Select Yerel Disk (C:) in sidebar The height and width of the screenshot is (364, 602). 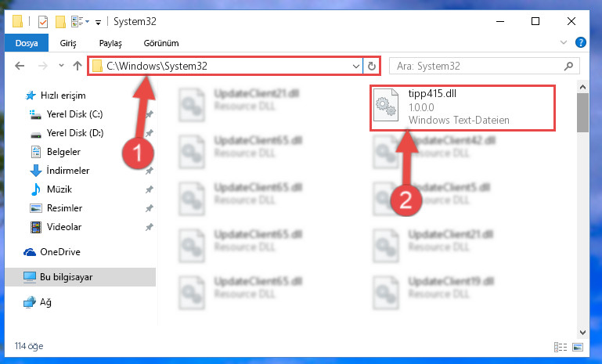coord(74,114)
